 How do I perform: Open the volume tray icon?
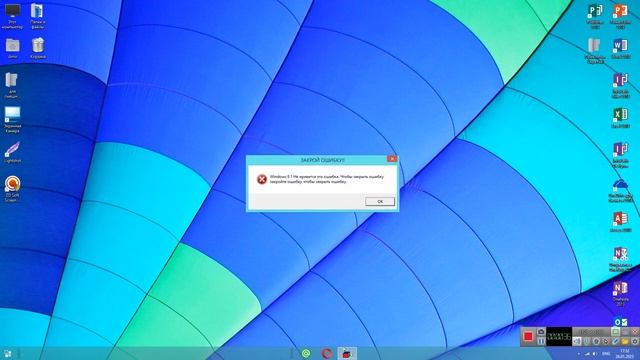595,354
